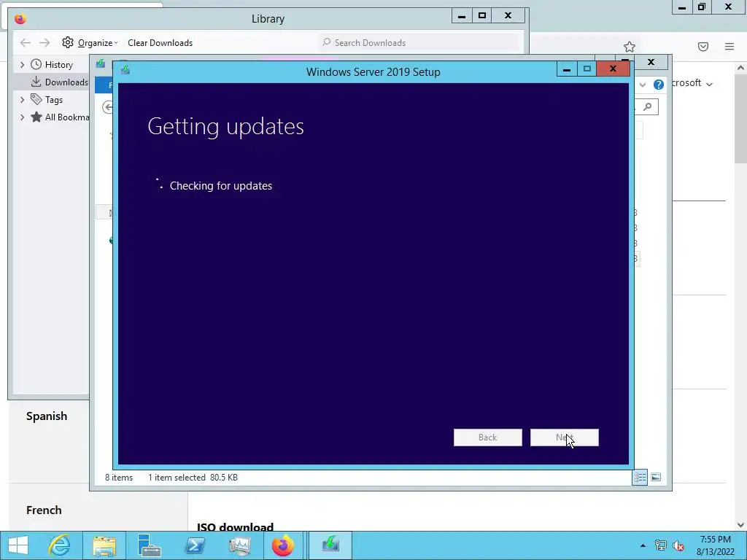Open File Explorer help icon
The image size is (747, 560).
click(659, 85)
